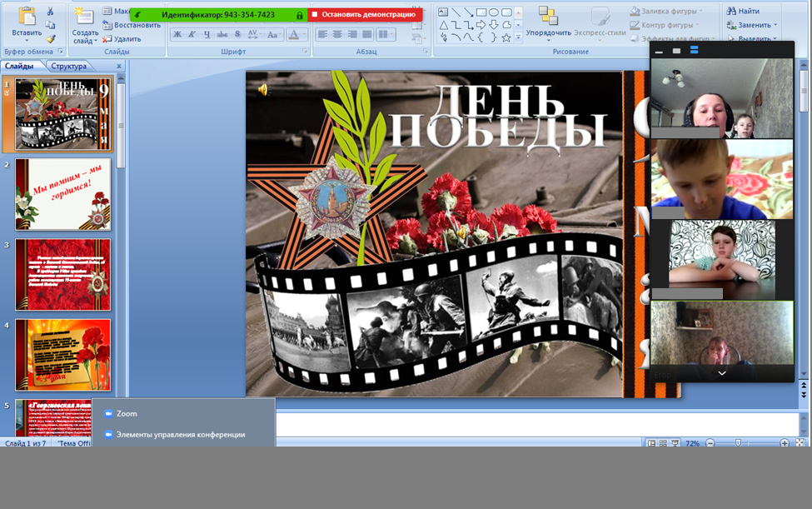
Task: Choose the oval shape in gallery
Action: tap(494, 12)
